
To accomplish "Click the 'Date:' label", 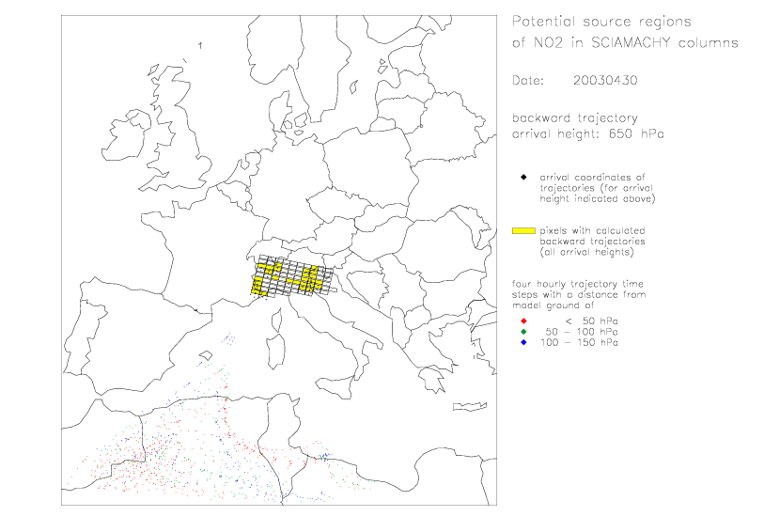I will point(528,81).
